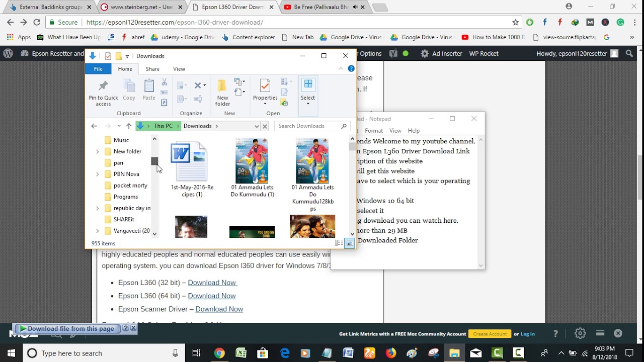Screen dimensions: 644x362
Task: Click the Edit icon in Open group
Action: pos(284,93)
